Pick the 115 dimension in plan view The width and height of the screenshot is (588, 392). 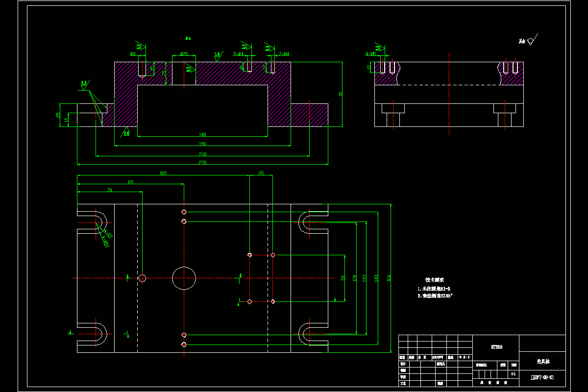coord(130,182)
